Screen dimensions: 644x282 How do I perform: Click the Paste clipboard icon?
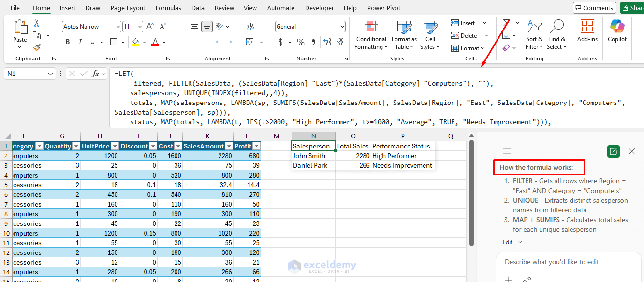pyautogui.click(x=20, y=27)
